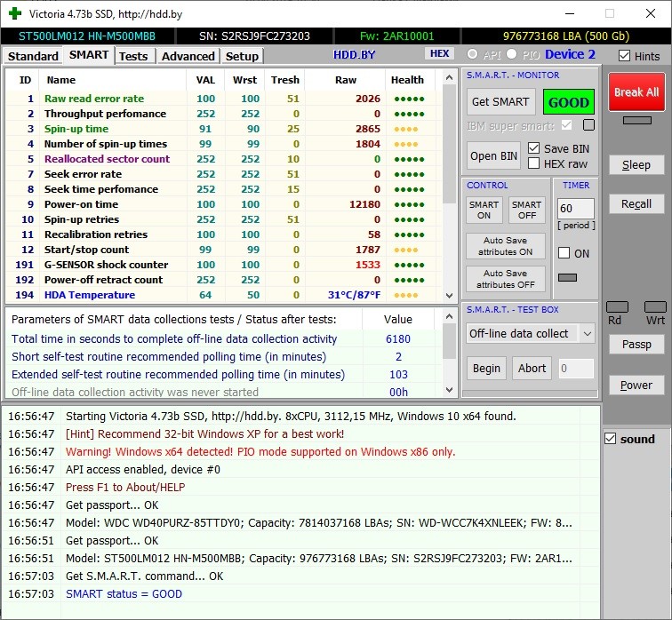Click the SMART OFF button
This screenshot has height=620, width=672.
(527, 210)
